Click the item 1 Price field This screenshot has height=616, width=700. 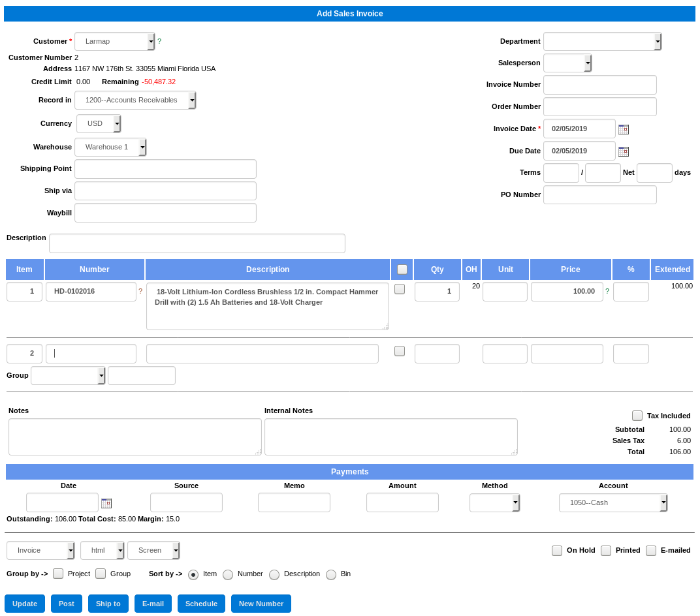coord(567,292)
